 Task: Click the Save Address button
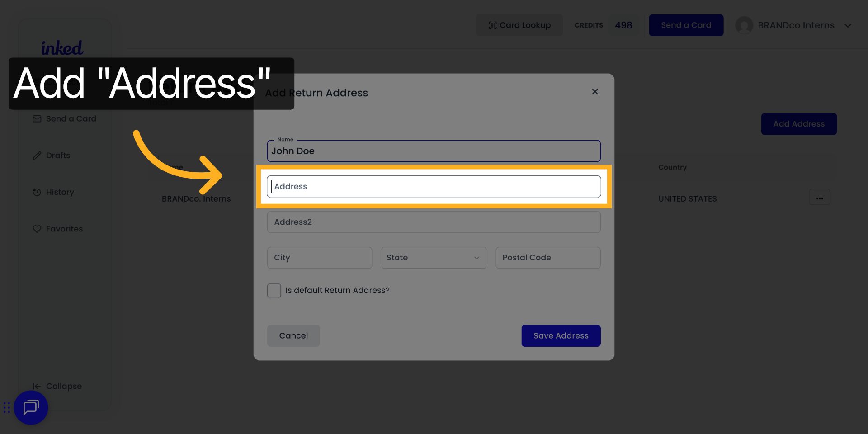tap(561, 335)
